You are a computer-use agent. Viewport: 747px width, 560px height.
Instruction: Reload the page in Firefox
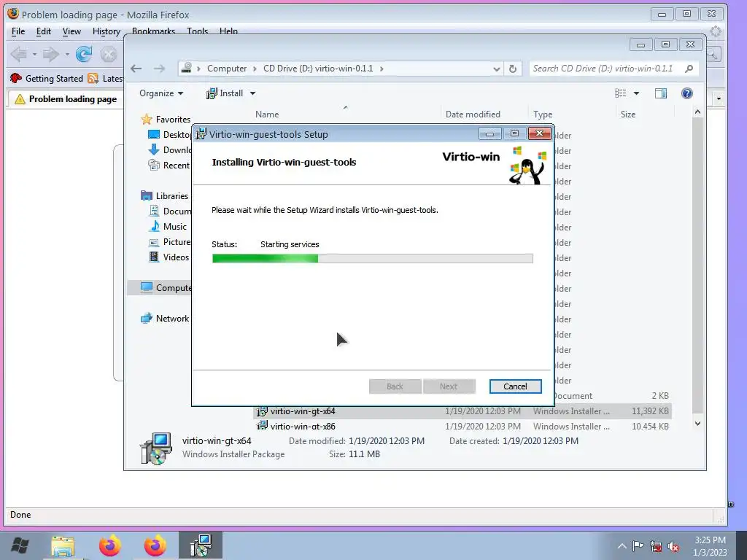[84, 54]
